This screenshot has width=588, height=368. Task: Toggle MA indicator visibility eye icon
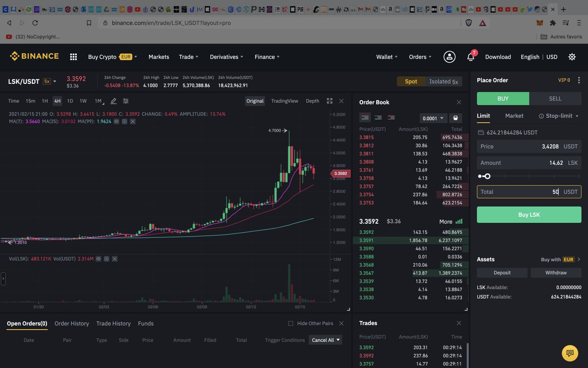click(x=117, y=121)
